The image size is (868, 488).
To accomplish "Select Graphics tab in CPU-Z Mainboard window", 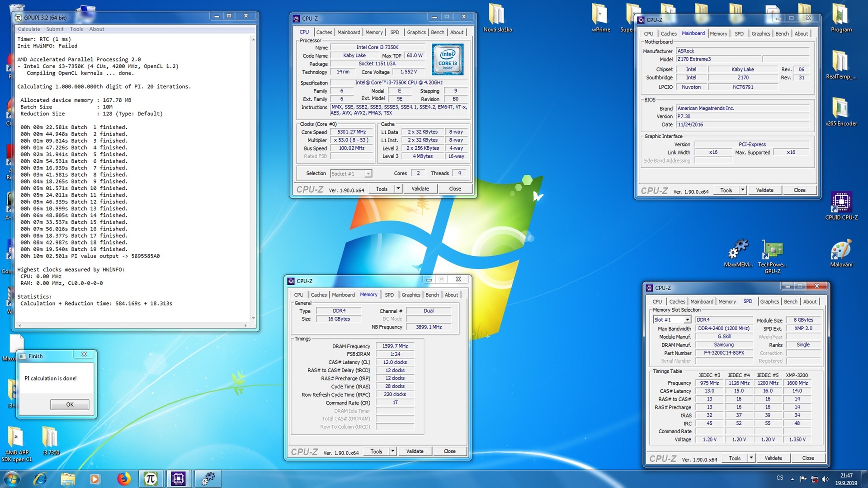I will click(761, 33).
